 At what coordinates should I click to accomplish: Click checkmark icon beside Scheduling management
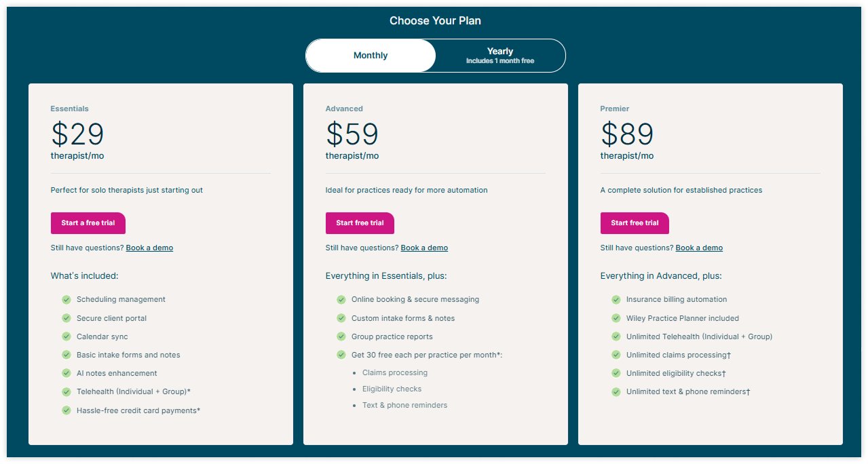67,299
